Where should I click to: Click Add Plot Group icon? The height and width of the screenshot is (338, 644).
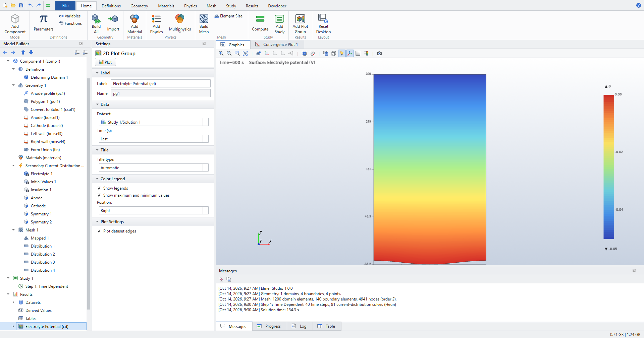[x=300, y=24]
